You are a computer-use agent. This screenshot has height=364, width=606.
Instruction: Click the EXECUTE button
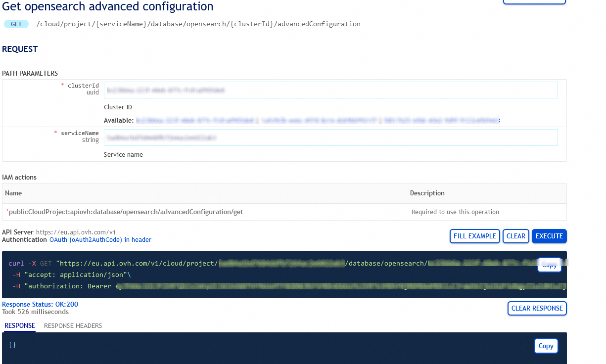coord(549,236)
